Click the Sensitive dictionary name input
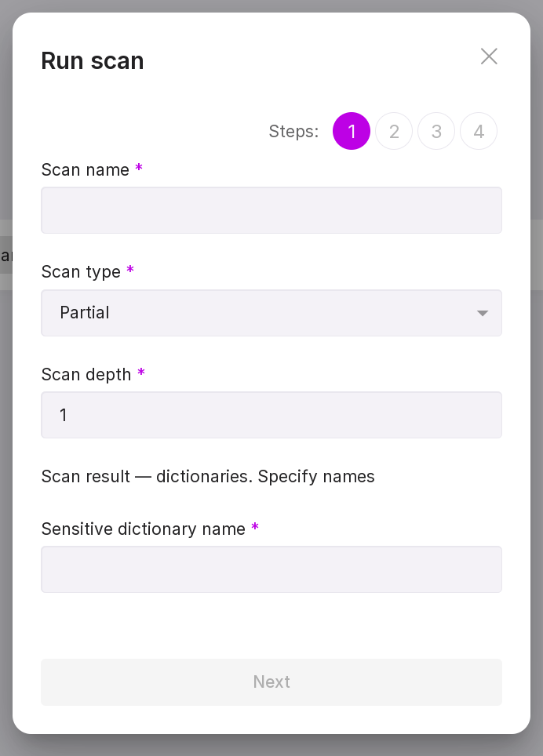 [x=271, y=569]
